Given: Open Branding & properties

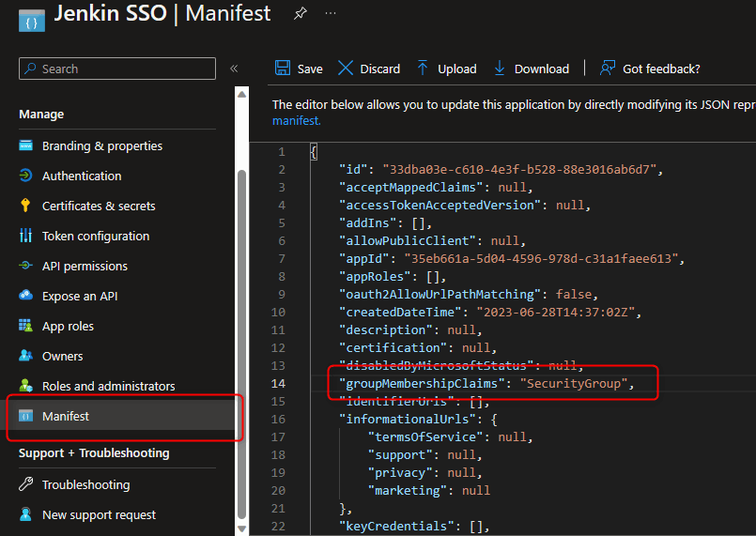Looking at the screenshot, I should pyautogui.click(x=102, y=146).
